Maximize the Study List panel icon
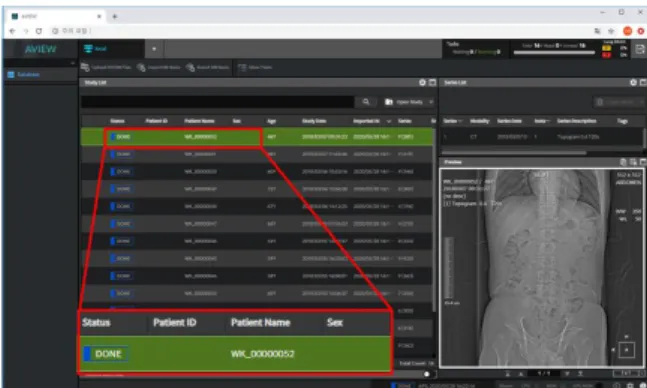This screenshot has width=647, height=388. click(x=432, y=83)
